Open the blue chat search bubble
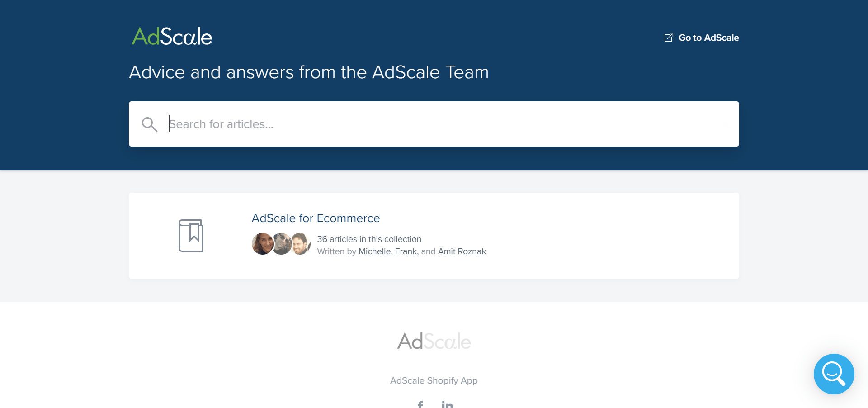Screen dimensions: 868x408 [833, 374]
